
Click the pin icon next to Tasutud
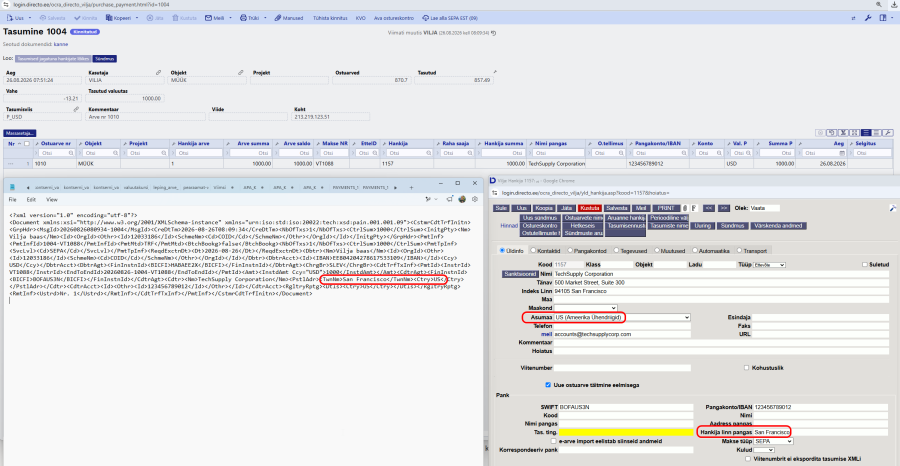click(495, 72)
